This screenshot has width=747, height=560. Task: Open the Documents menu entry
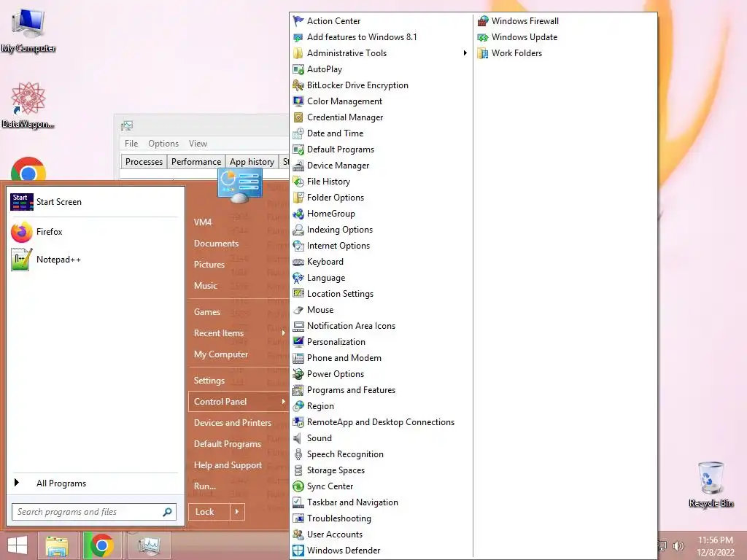[216, 244]
